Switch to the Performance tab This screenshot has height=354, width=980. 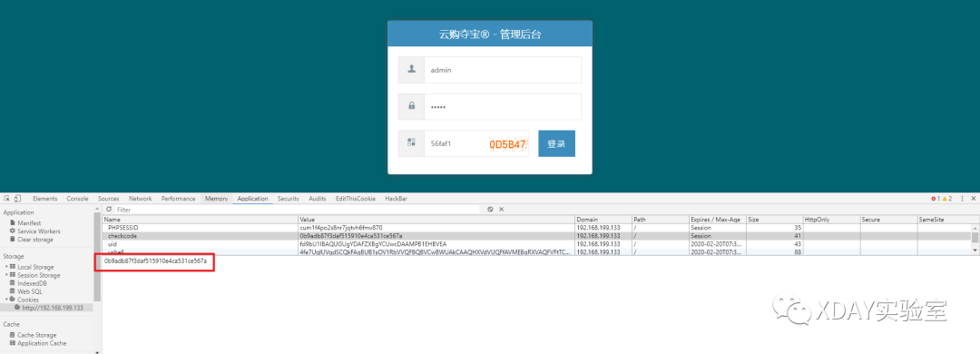178,198
